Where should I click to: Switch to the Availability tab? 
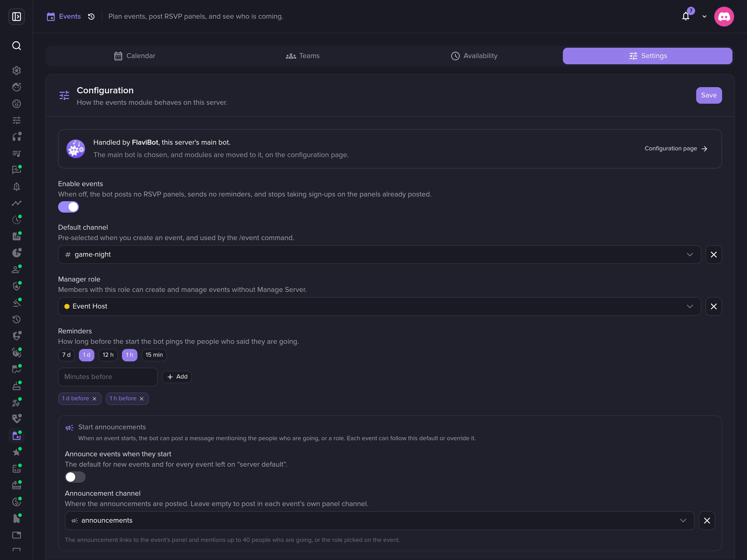pyautogui.click(x=474, y=56)
